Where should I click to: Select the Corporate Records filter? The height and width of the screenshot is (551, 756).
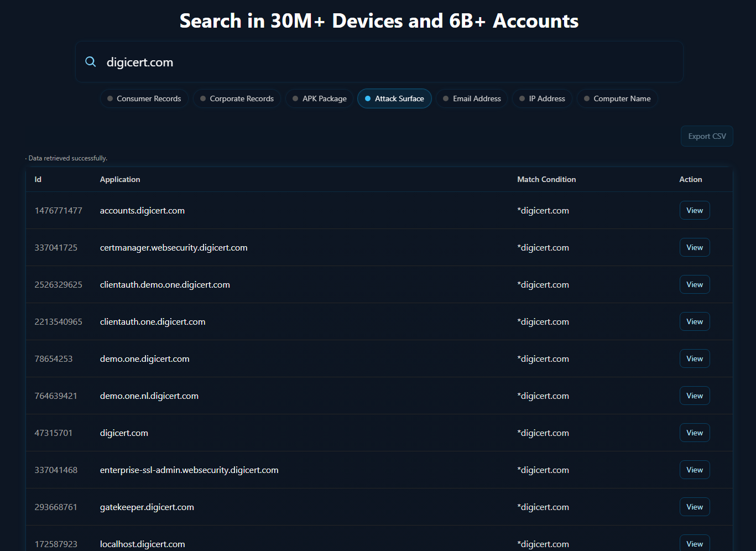click(x=237, y=98)
